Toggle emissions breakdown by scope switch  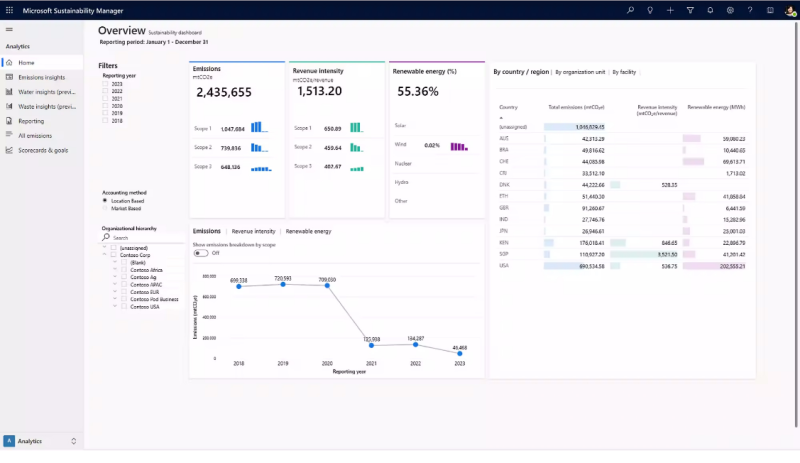point(201,253)
